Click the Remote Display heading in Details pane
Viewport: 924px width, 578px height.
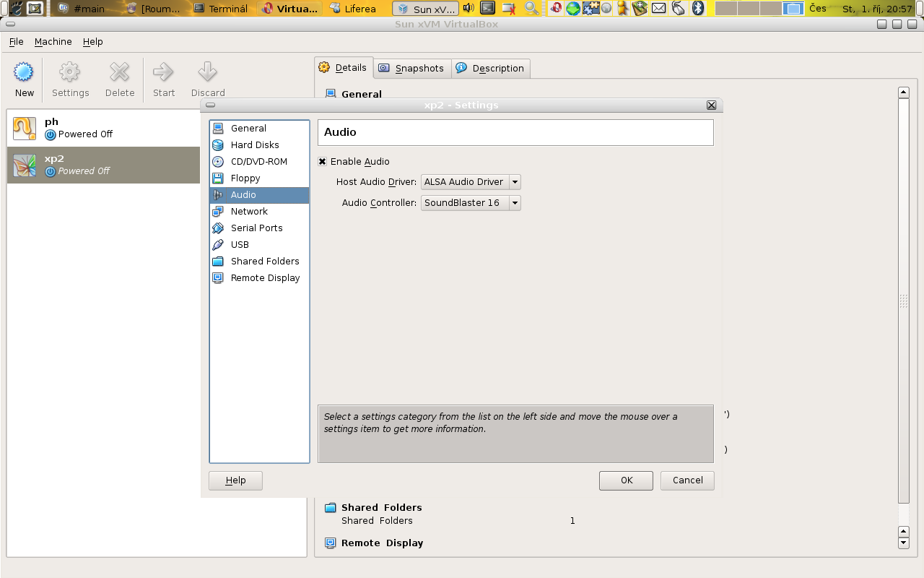383,543
